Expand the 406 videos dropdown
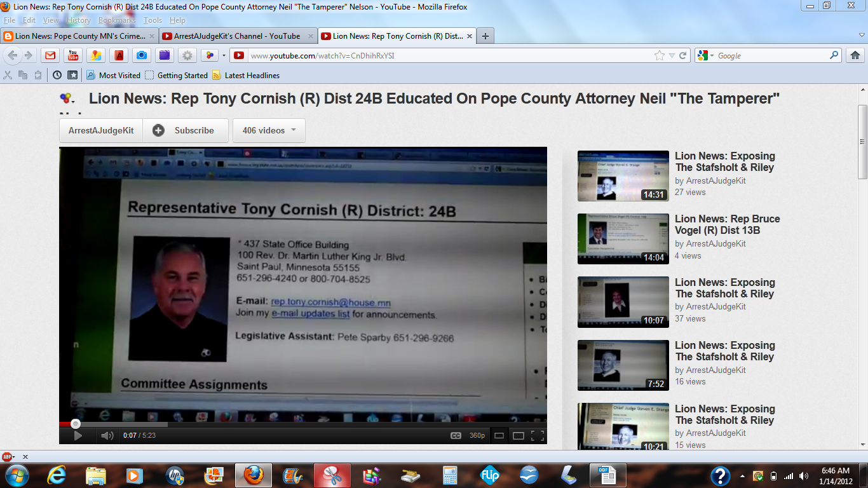868x488 pixels. [269, 130]
